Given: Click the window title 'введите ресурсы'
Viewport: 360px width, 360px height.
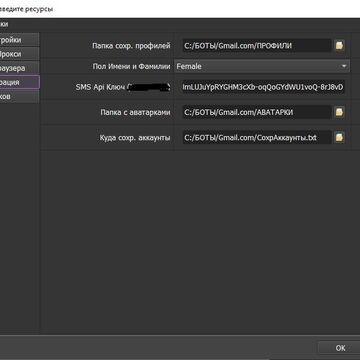Looking at the screenshot, I should point(26,9).
